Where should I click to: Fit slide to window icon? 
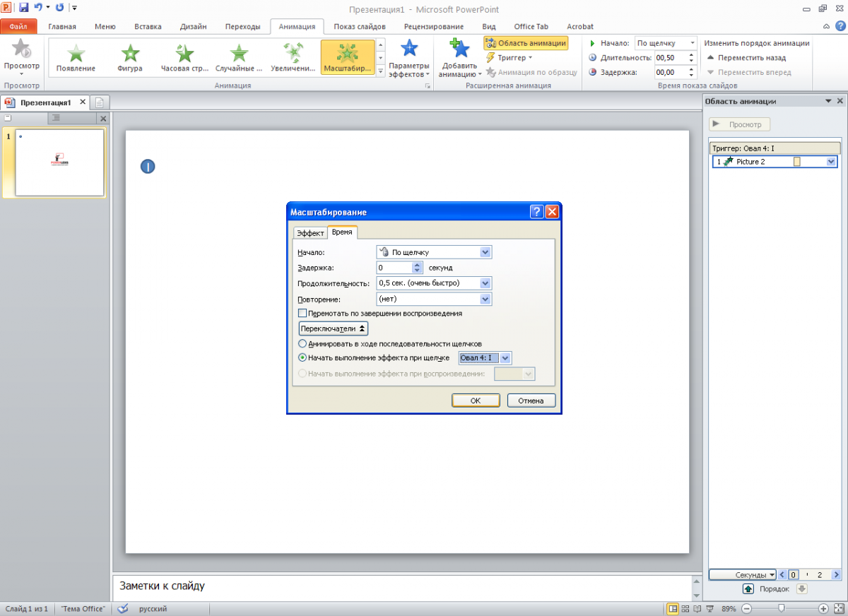(838, 608)
